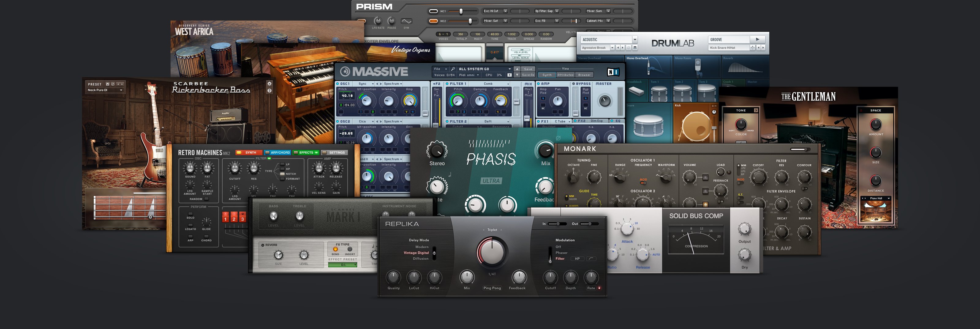The image size is (980, 329).
Task: Switch to the Browser view in Massive
Action: (584, 75)
